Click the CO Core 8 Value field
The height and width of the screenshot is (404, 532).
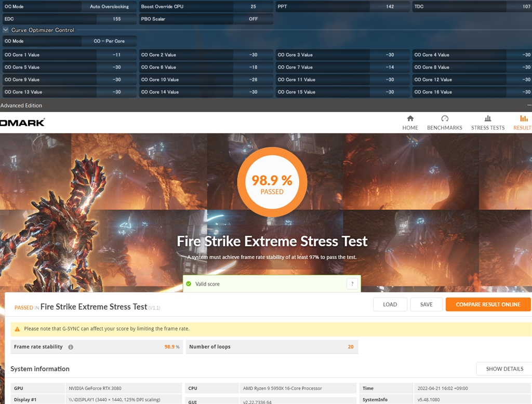pos(519,67)
